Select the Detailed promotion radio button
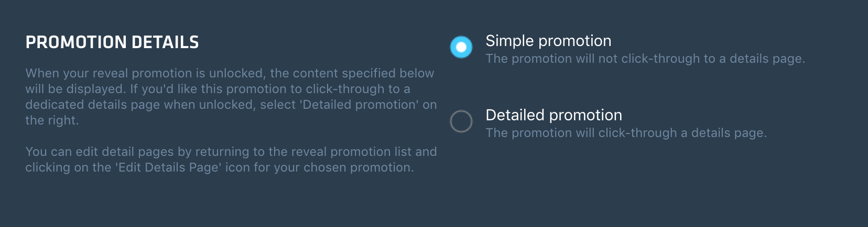This screenshot has width=868, height=227. click(x=461, y=121)
